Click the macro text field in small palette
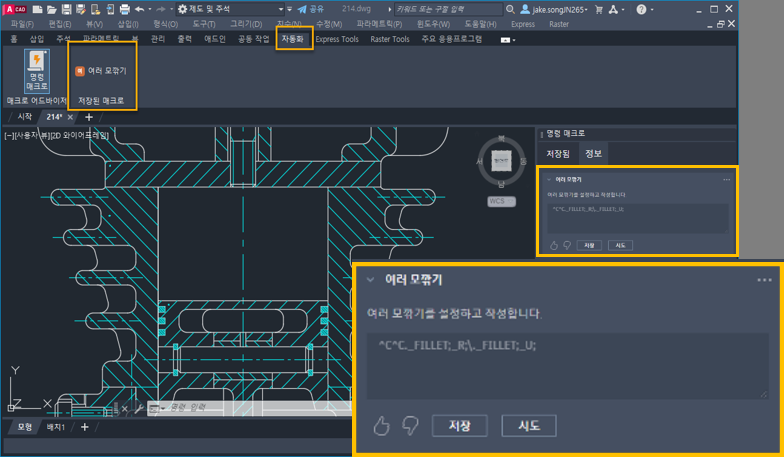784x457 pixels. coord(638,218)
